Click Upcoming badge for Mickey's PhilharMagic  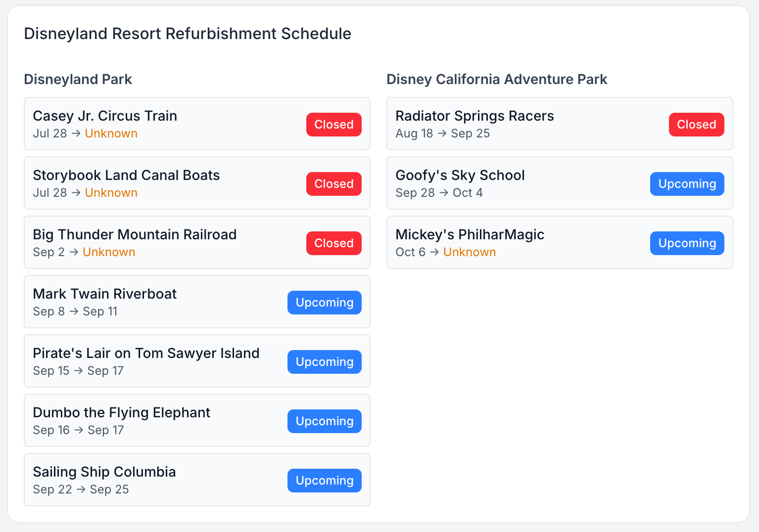[x=687, y=243]
